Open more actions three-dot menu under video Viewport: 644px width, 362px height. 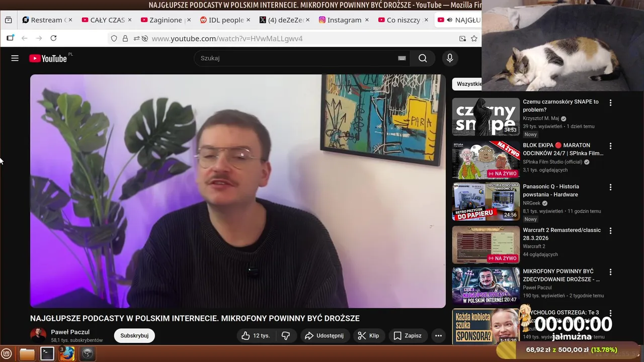[438, 336]
